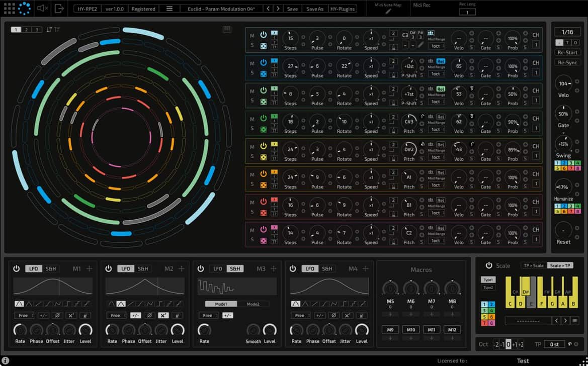Click the C key in Scale keyboard
The width and height of the screenshot is (588, 366).
coord(510,293)
